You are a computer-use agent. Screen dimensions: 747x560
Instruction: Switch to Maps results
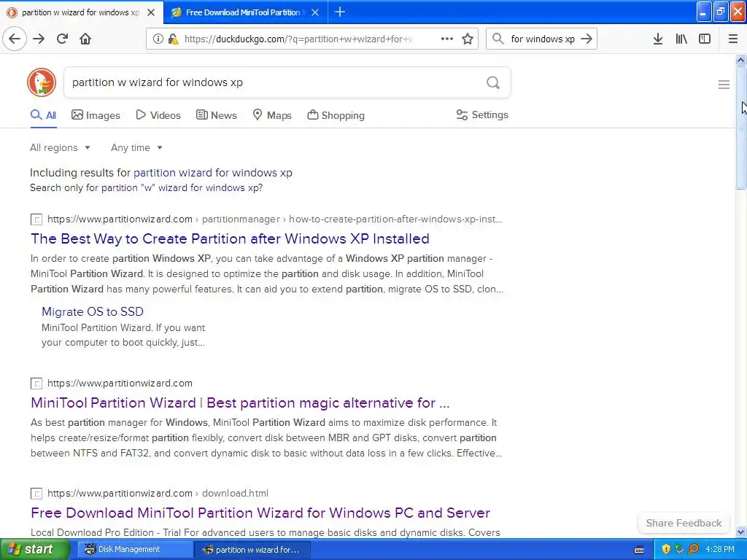(x=272, y=115)
